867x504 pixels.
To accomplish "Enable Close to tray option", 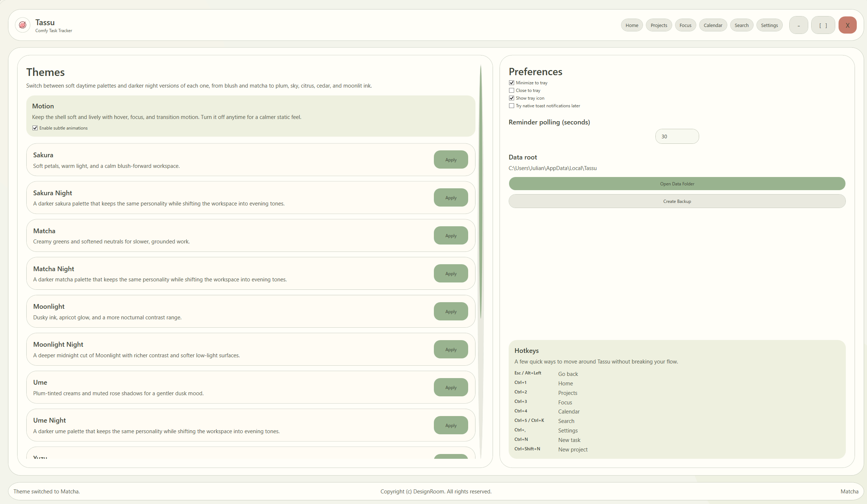I will tap(512, 91).
